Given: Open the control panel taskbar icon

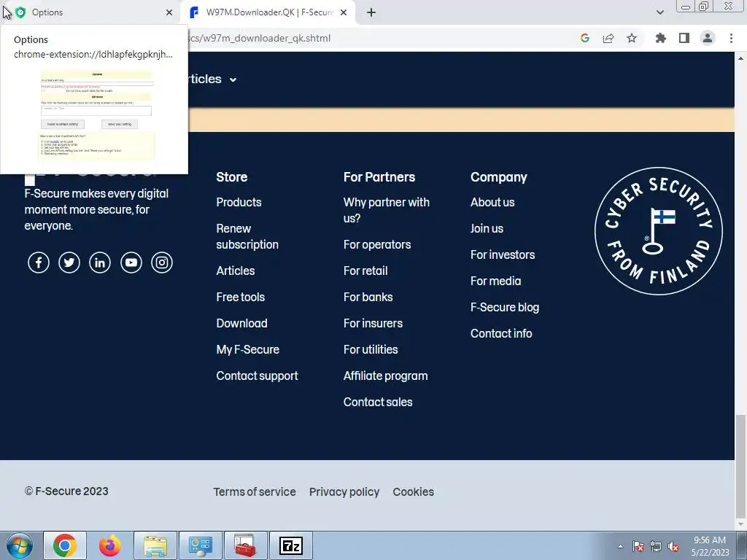Looking at the screenshot, I should pyautogui.click(x=200, y=545).
